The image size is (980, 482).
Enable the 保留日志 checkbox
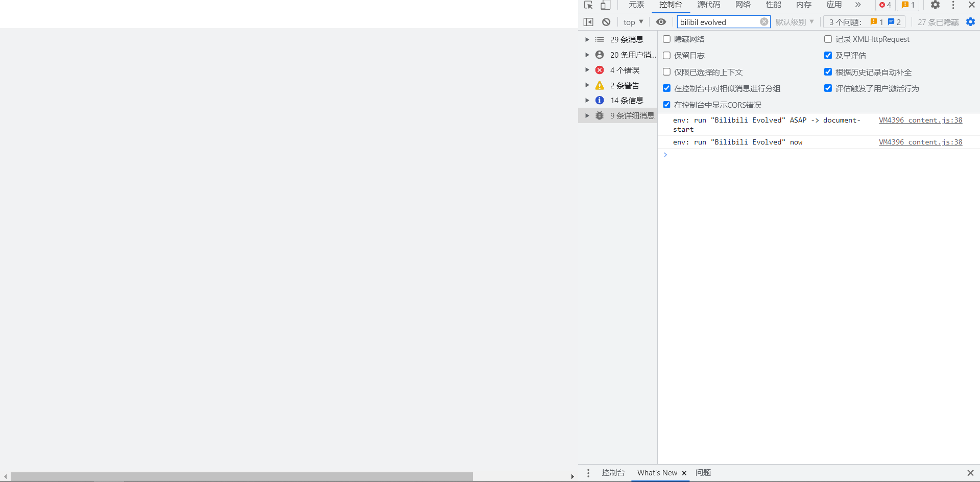click(666, 55)
